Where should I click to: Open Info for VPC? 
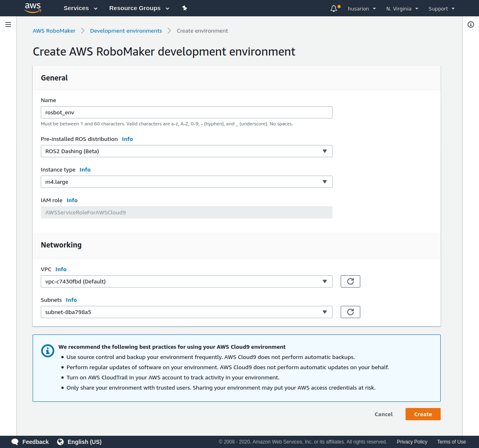pyautogui.click(x=61, y=269)
